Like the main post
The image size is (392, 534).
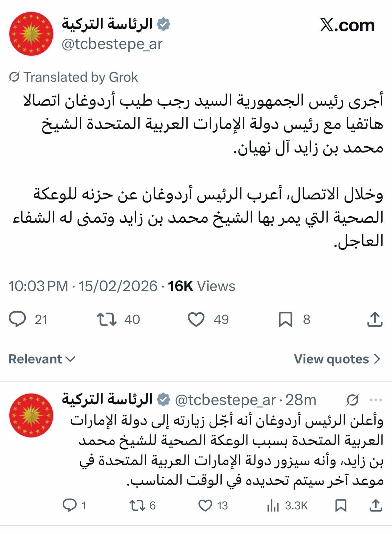click(x=196, y=319)
